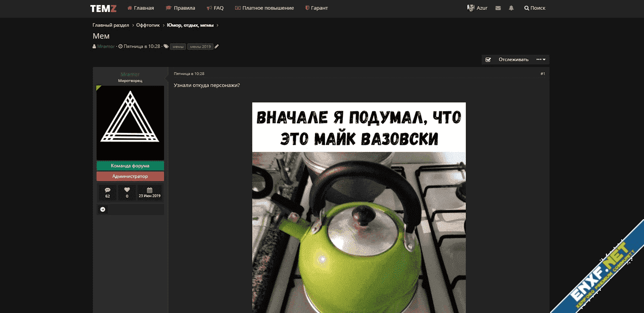The image size is (644, 313).
Task: Toggle the Отслеживать watch thread checkbox
Action: [x=488, y=59]
